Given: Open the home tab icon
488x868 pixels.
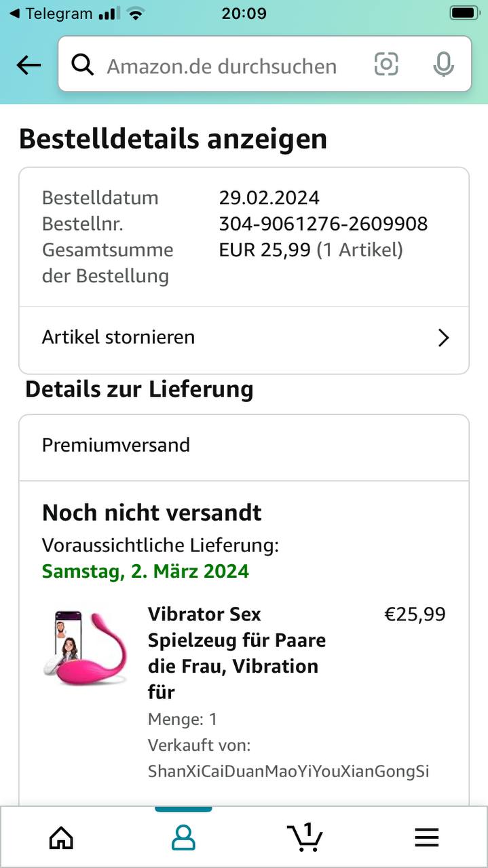Looking at the screenshot, I should 61,837.
